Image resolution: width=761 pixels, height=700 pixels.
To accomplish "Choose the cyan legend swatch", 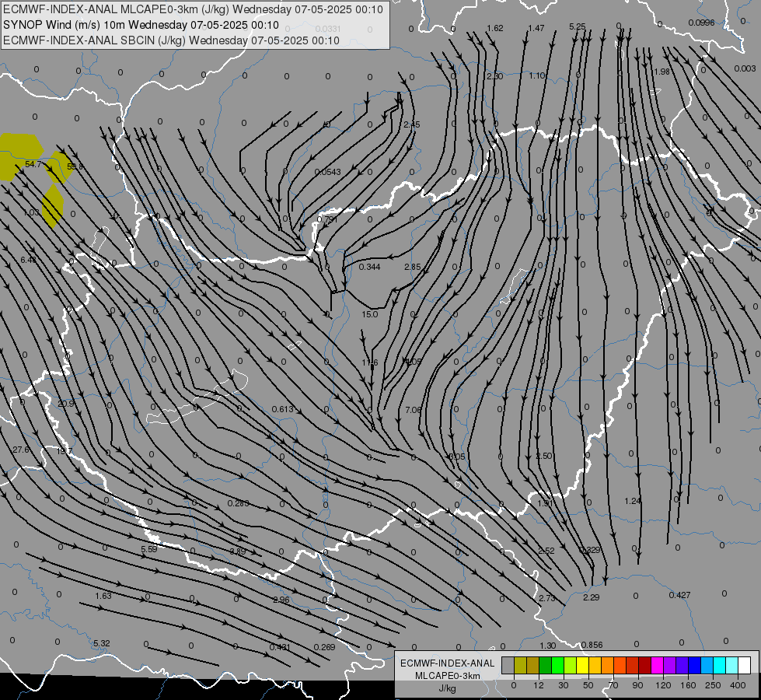I will coord(719,666).
